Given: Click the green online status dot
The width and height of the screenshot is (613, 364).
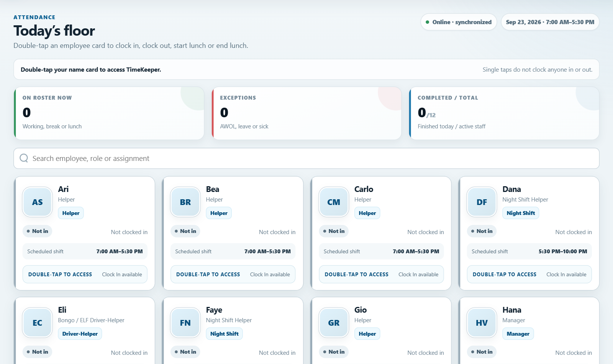Looking at the screenshot, I should pos(428,22).
